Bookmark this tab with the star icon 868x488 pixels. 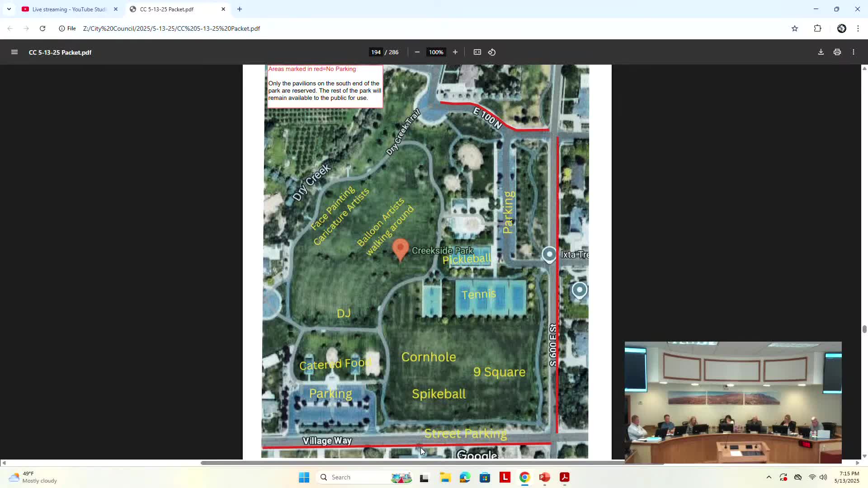point(794,28)
